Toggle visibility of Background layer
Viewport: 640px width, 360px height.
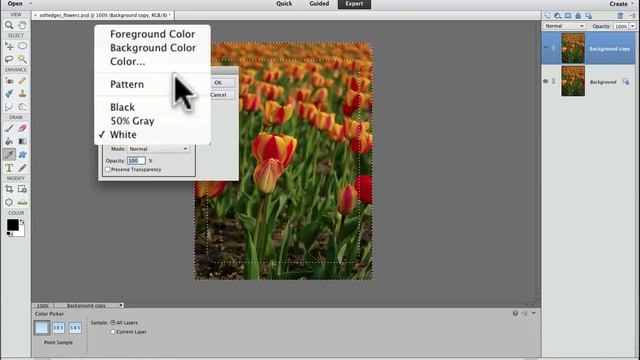click(x=546, y=81)
